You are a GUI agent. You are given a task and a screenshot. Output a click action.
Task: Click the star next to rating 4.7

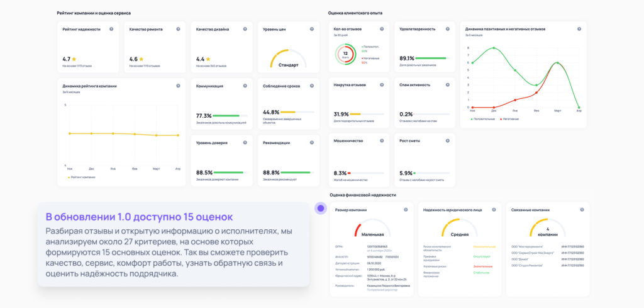coord(74,59)
